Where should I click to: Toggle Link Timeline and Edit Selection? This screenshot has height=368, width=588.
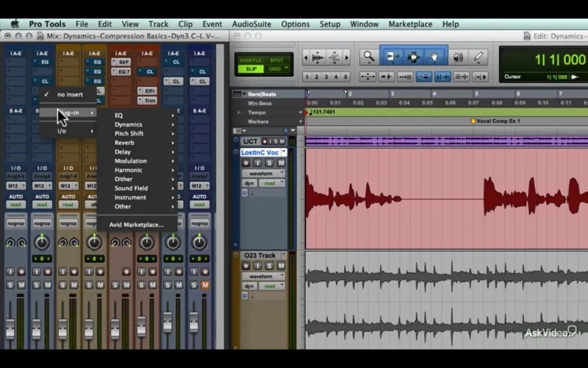[x=442, y=77]
